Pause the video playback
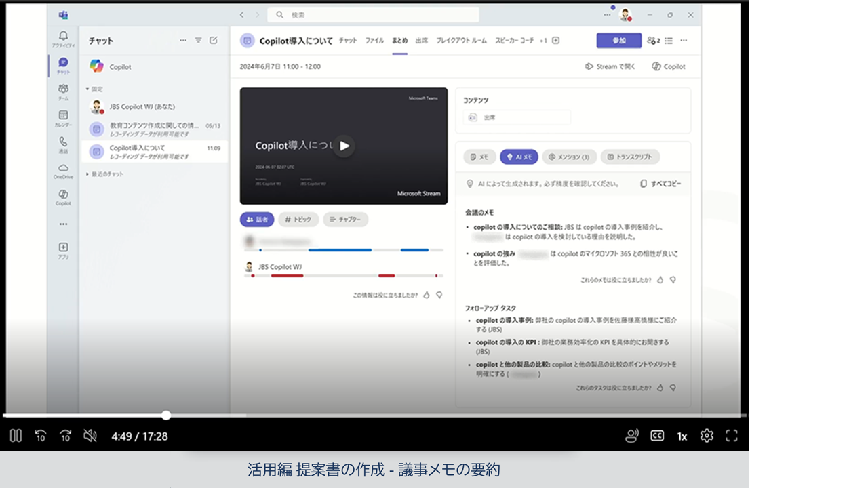Screen dimensions: 868x488 (x=16, y=436)
